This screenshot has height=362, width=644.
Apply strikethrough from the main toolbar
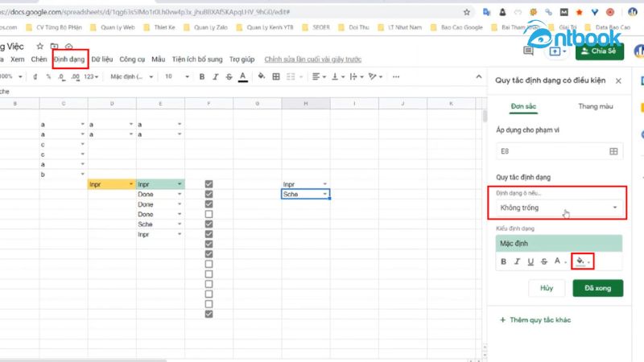pyautogui.click(x=229, y=76)
